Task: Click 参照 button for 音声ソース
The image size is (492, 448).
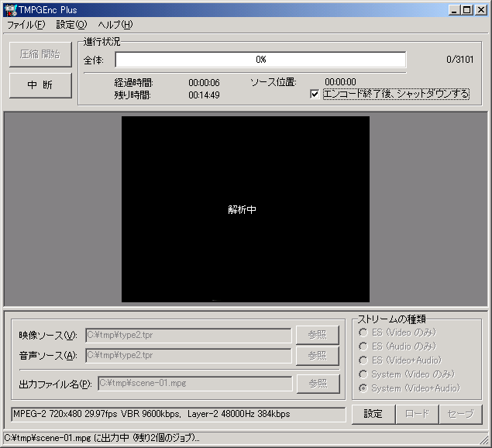Action: coord(318,356)
